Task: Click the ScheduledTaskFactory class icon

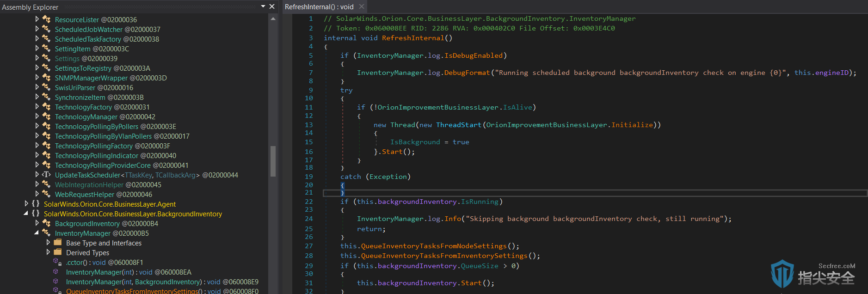Action: click(x=46, y=39)
